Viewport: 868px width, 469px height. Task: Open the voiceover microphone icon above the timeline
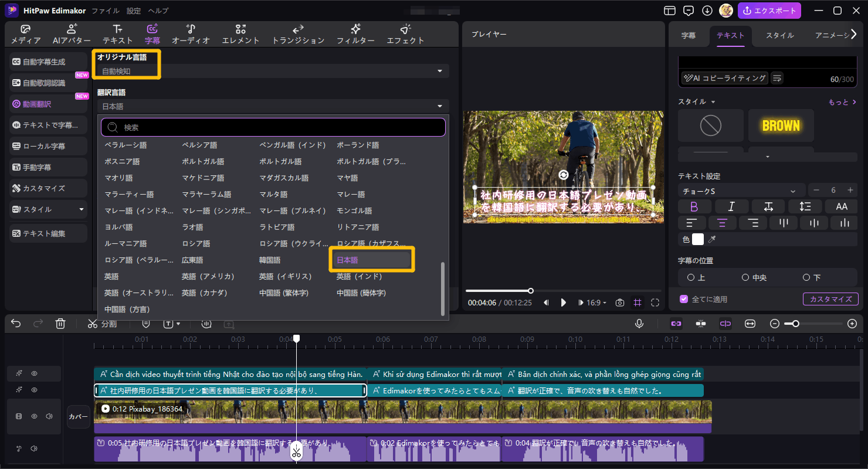[639, 323]
